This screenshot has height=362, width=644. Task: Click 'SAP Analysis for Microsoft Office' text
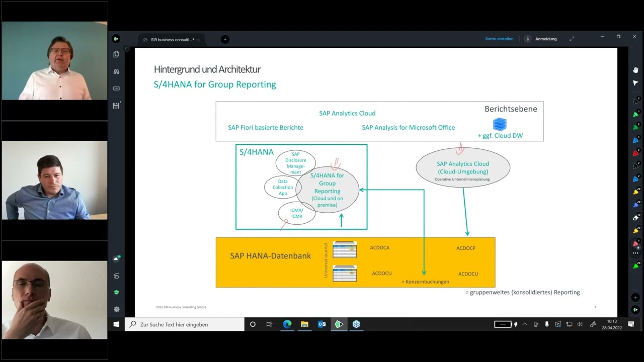point(408,127)
